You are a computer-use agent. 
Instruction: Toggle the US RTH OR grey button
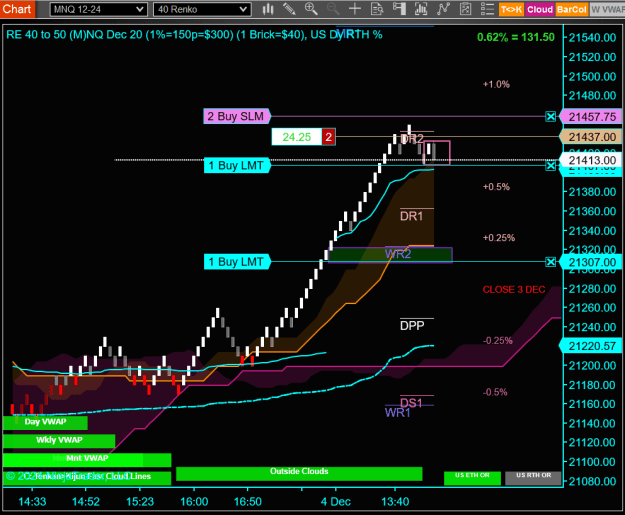(533, 478)
